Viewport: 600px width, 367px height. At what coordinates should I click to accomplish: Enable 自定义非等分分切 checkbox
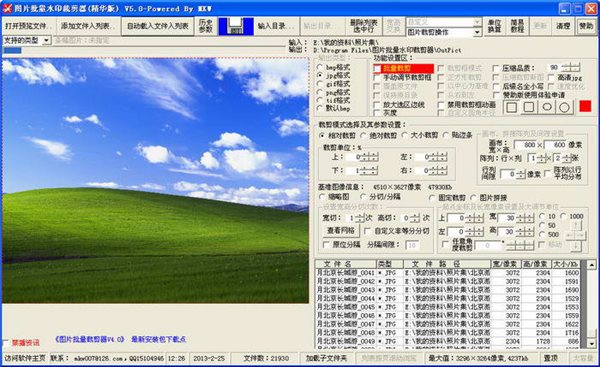click(367, 231)
